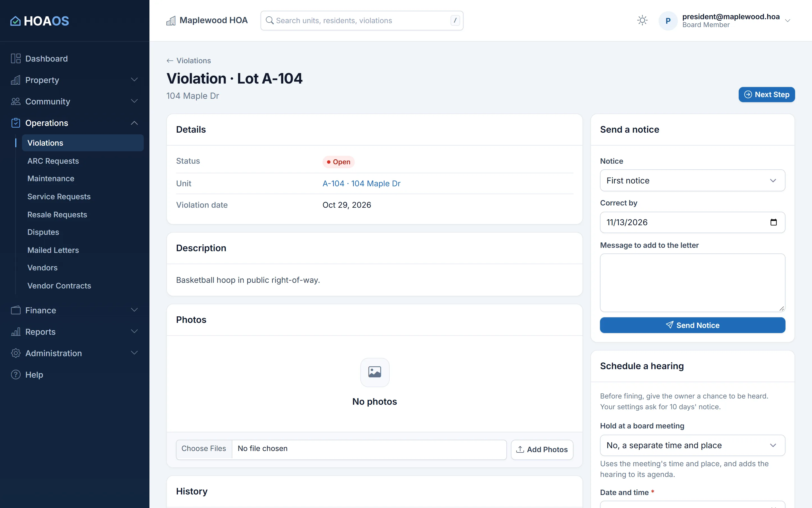Open ARC Requests in the sidebar
Viewport: 812px width, 508px height.
pyautogui.click(x=53, y=161)
